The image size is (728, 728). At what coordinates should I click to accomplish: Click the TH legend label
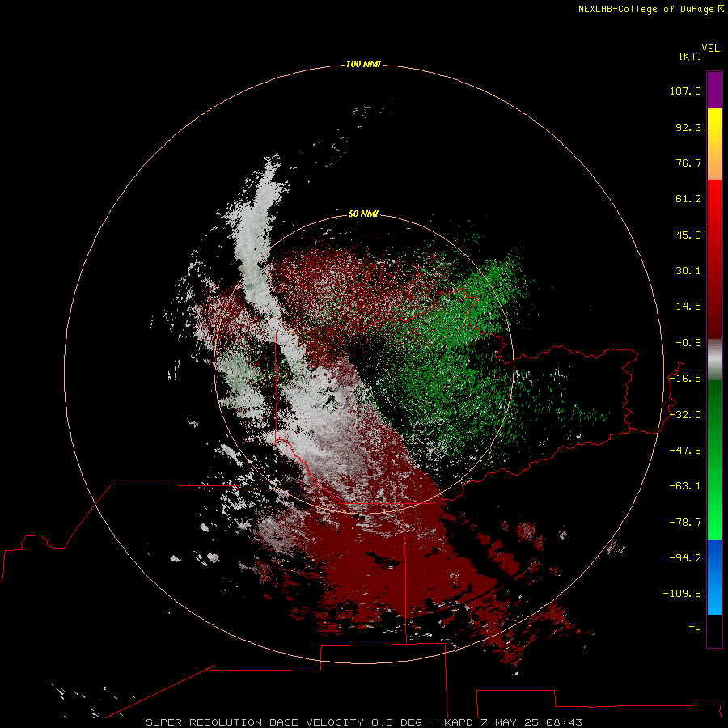pyautogui.click(x=695, y=629)
